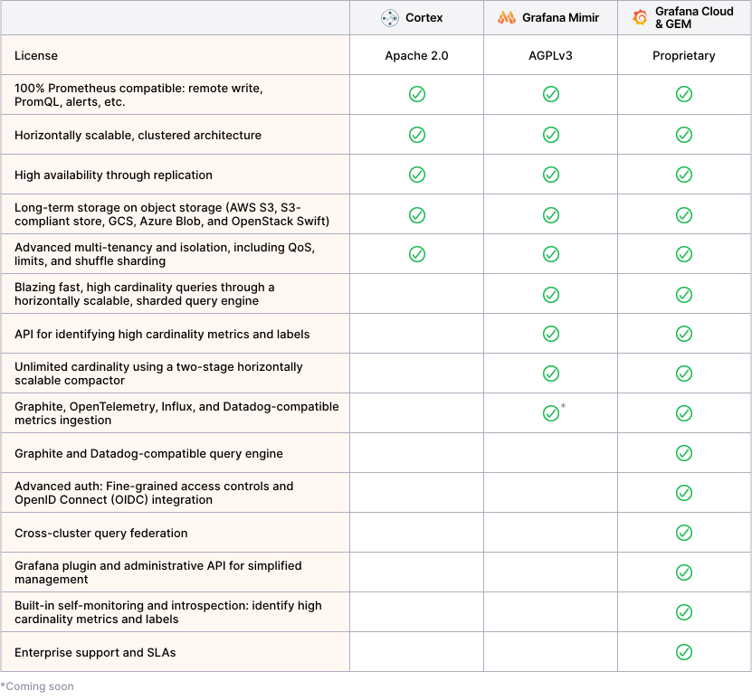
Task: Click Mimir checkmark for API identifying high cardinality
Action: 550,334
